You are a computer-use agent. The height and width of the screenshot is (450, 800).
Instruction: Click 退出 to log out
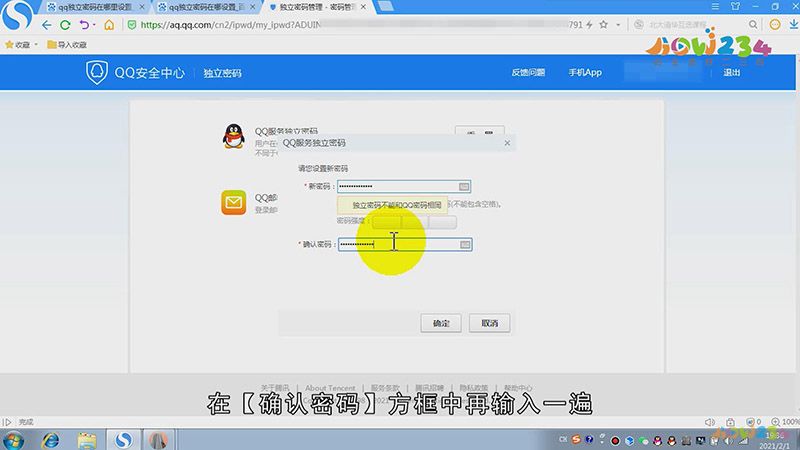(x=731, y=72)
